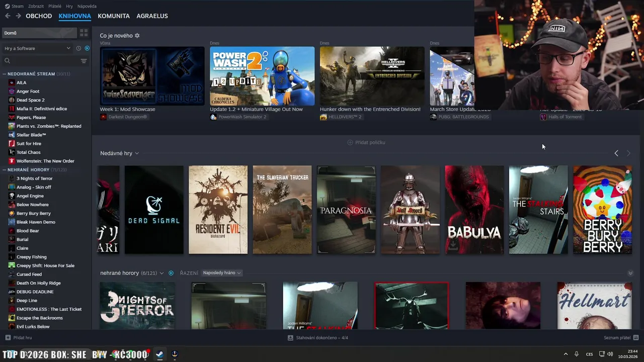Open advanced filter options icon
Image resolution: width=644 pixels, height=362 pixels.
pyautogui.click(x=84, y=61)
